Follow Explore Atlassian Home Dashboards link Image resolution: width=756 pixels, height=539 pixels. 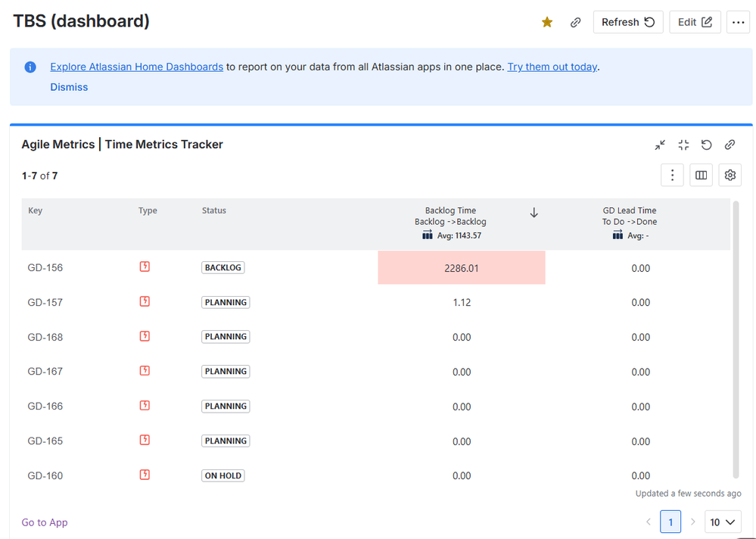136,67
